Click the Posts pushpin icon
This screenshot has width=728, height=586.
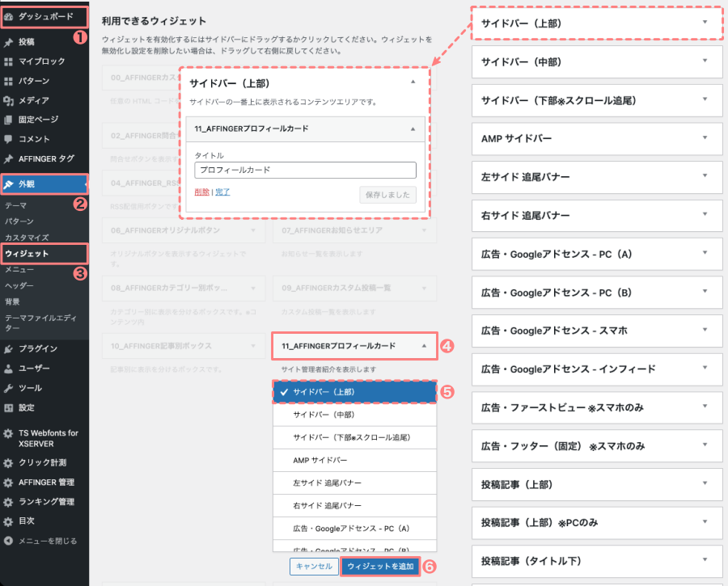pos(8,42)
